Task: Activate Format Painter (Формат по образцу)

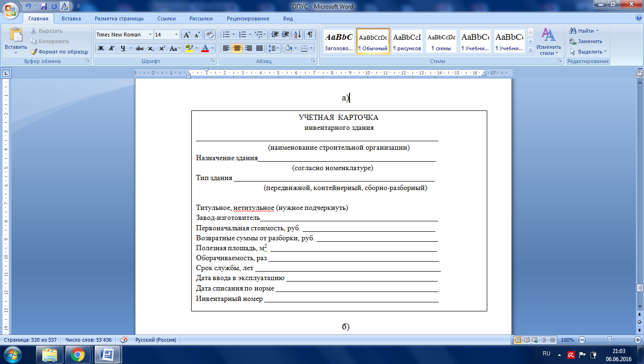Action: coord(59,52)
